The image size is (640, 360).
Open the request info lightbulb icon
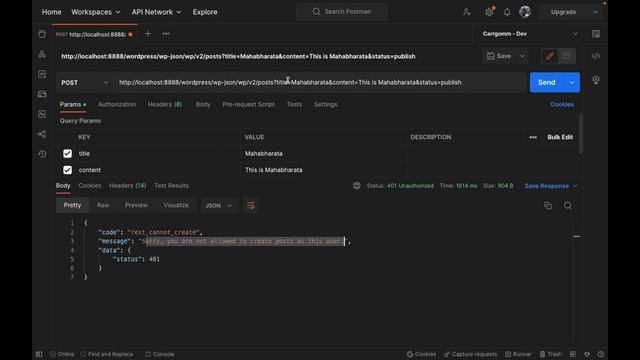click(596, 80)
